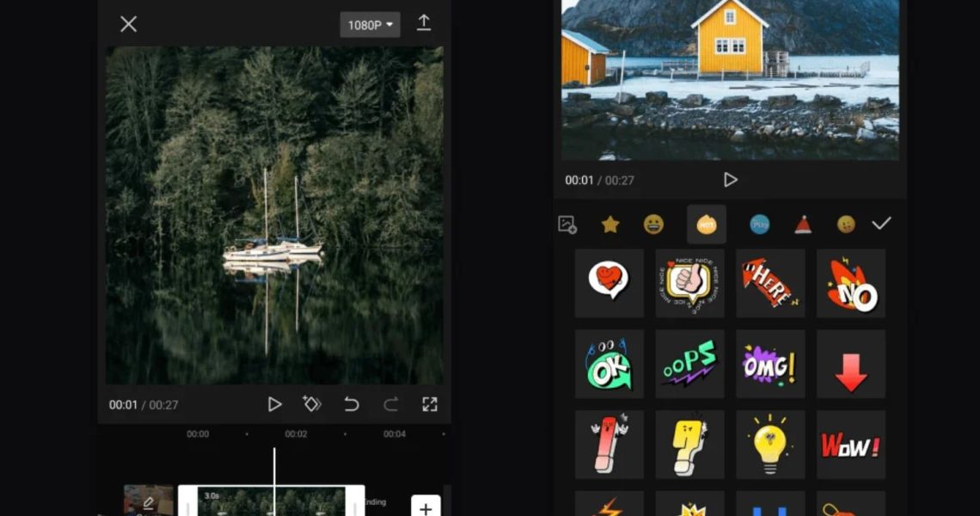
Task: Add a keyframe with the diamond icon
Action: coord(311,404)
